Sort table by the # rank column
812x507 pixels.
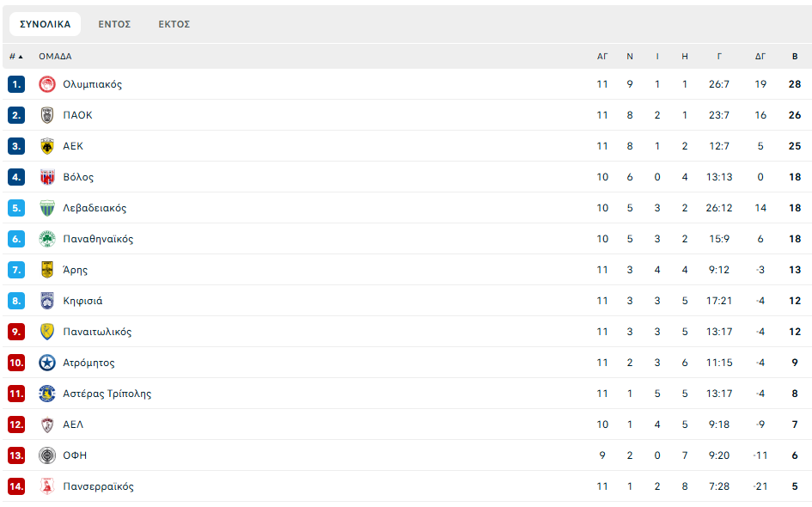click(x=15, y=57)
